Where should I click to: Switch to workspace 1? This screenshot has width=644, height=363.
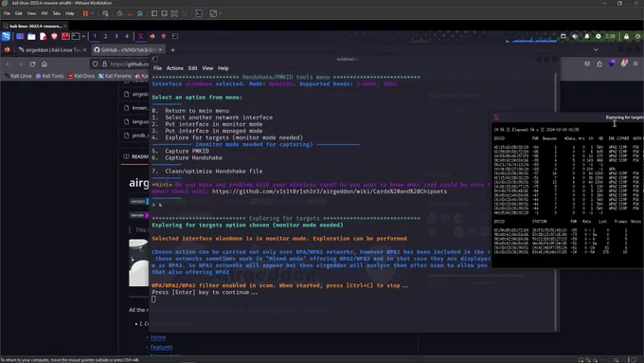coord(95,36)
